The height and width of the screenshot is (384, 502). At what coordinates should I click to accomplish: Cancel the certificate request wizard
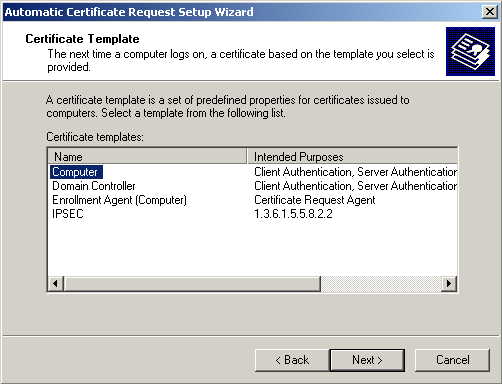(x=452, y=360)
